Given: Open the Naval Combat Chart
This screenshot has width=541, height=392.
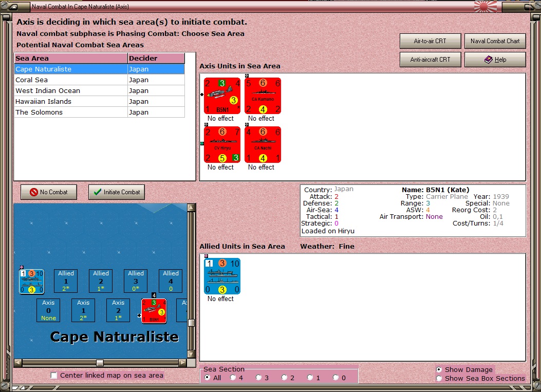Looking at the screenshot, I should pos(495,41).
